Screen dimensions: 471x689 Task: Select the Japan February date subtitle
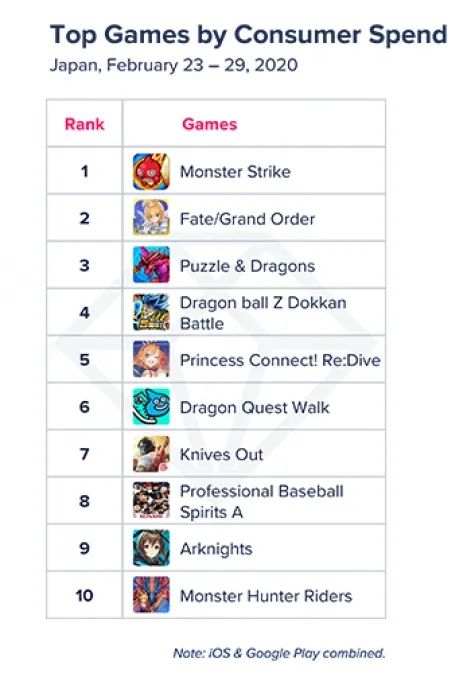click(x=174, y=65)
